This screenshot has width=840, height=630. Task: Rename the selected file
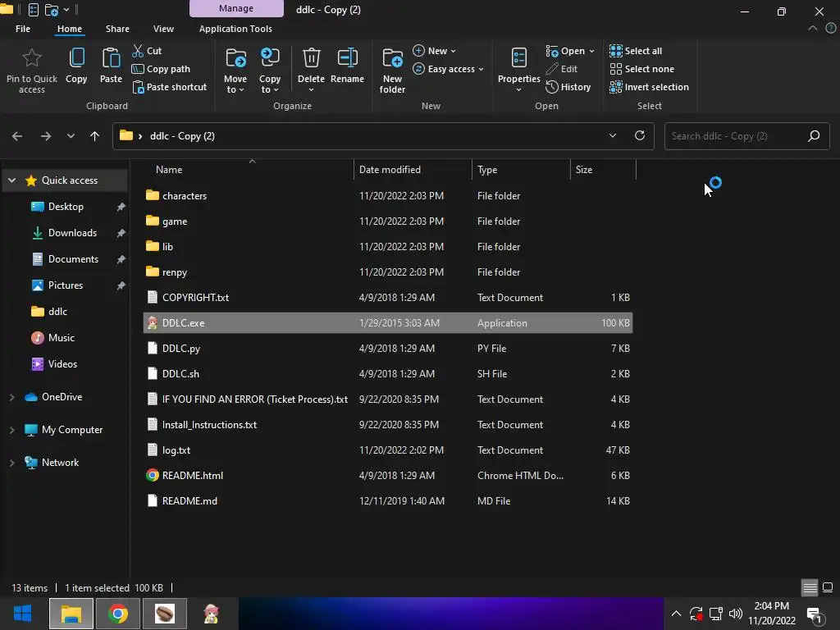[x=347, y=66]
